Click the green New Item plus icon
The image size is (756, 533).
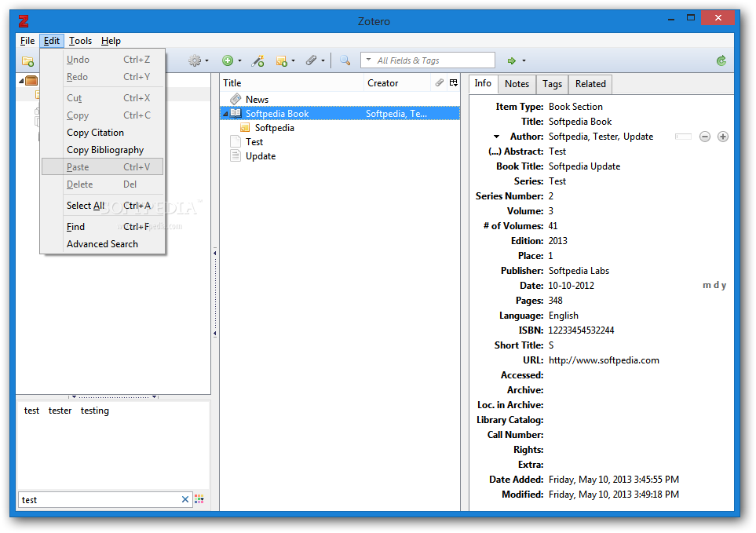228,60
